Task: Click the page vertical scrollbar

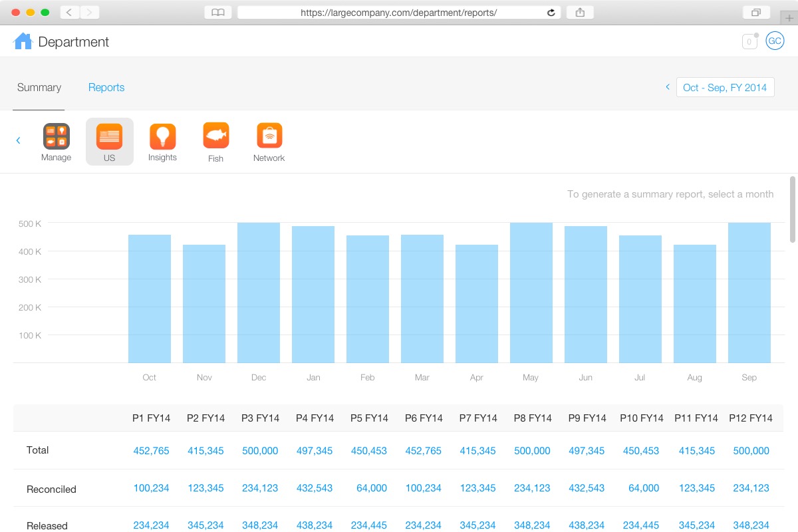Action: [x=793, y=209]
